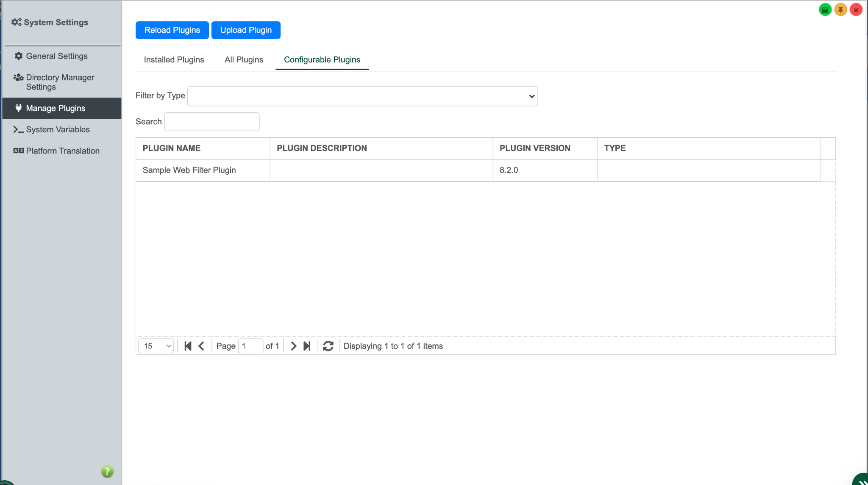Open the page size dropdown showing 15
The image size is (868, 485).
pyautogui.click(x=156, y=346)
